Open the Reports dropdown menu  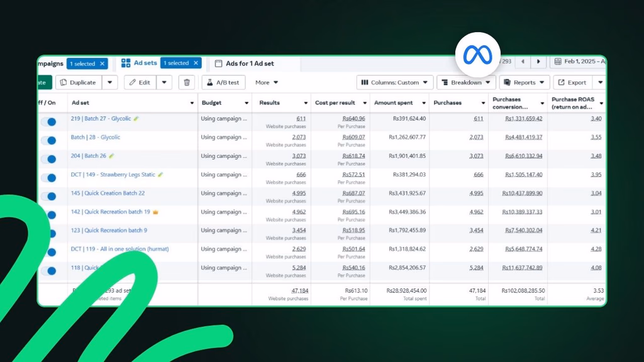(x=525, y=82)
